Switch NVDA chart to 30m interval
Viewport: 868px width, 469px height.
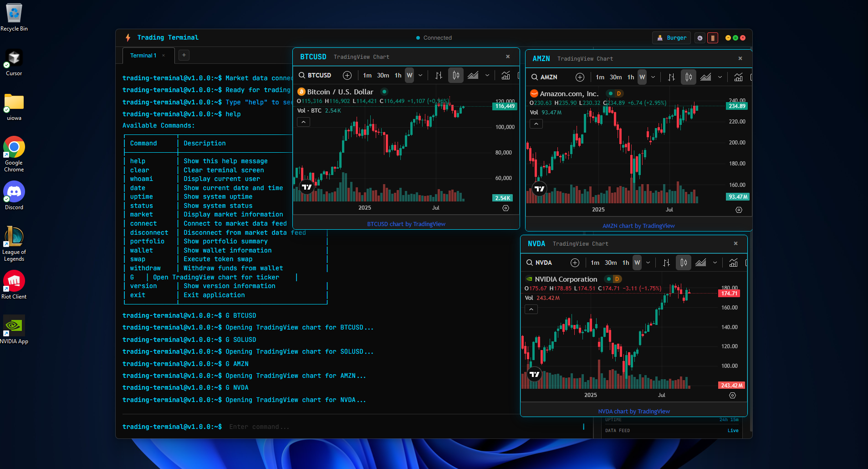coord(611,263)
